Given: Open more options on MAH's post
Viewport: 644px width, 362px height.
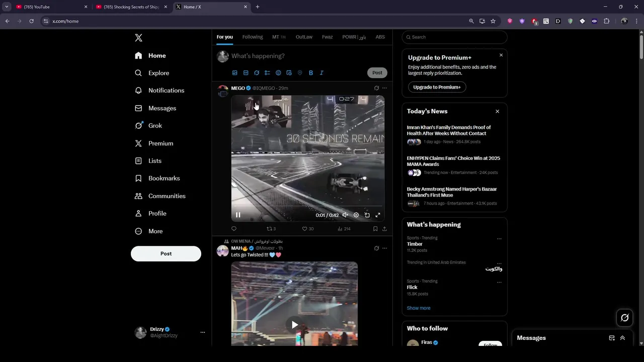Looking at the screenshot, I should coord(384,248).
